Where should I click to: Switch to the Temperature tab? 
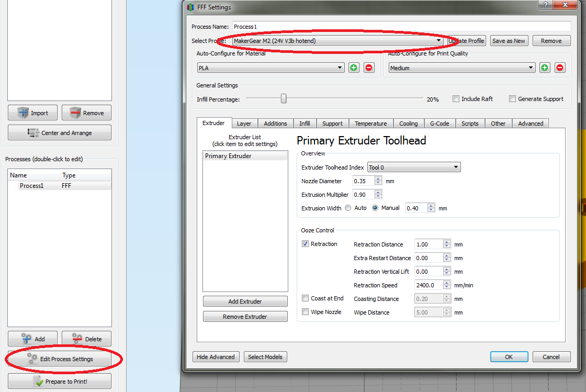370,124
